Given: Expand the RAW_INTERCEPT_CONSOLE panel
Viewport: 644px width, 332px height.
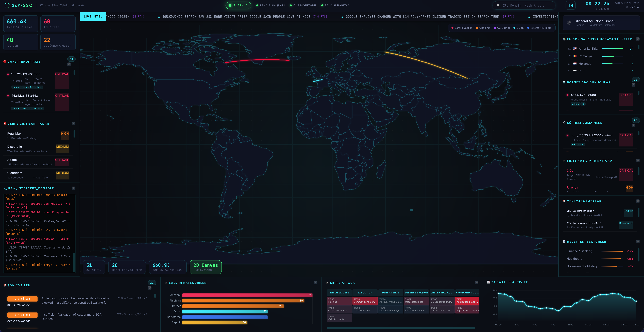Looking at the screenshot, I should [73, 188].
